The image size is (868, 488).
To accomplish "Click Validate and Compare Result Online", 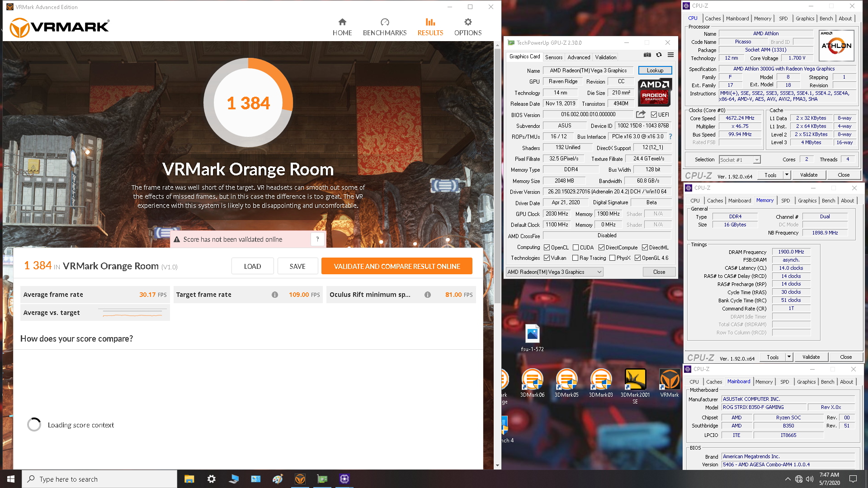I will pos(397,266).
